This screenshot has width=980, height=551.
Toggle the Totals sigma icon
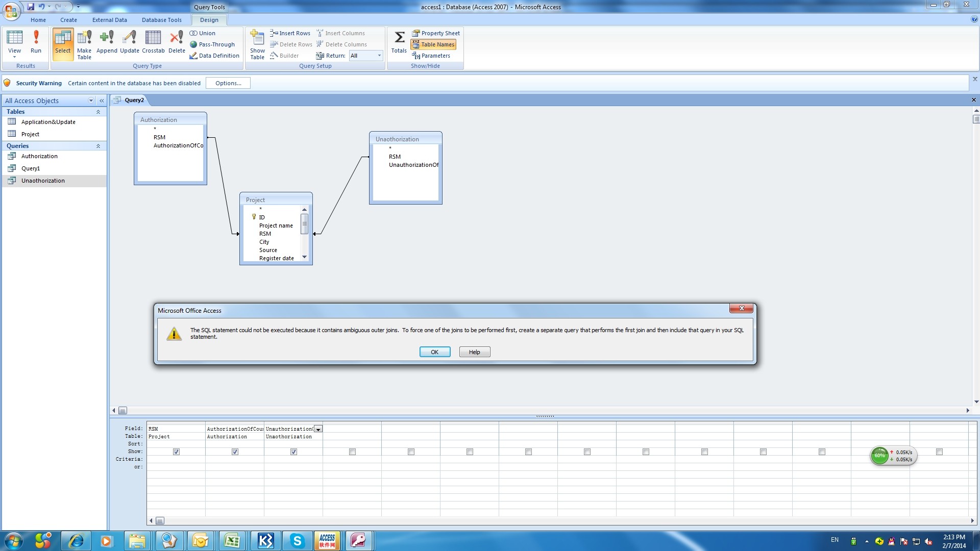pyautogui.click(x=399, y=41)
